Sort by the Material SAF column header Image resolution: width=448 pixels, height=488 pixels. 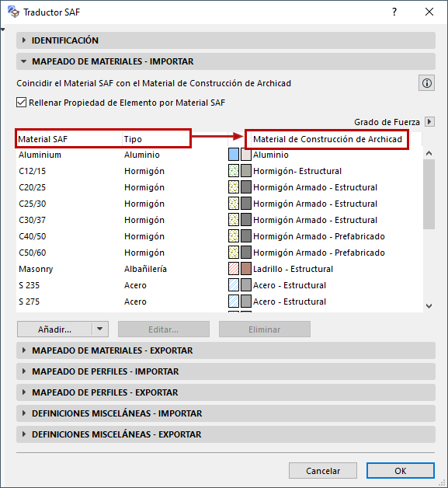[69, 139]
